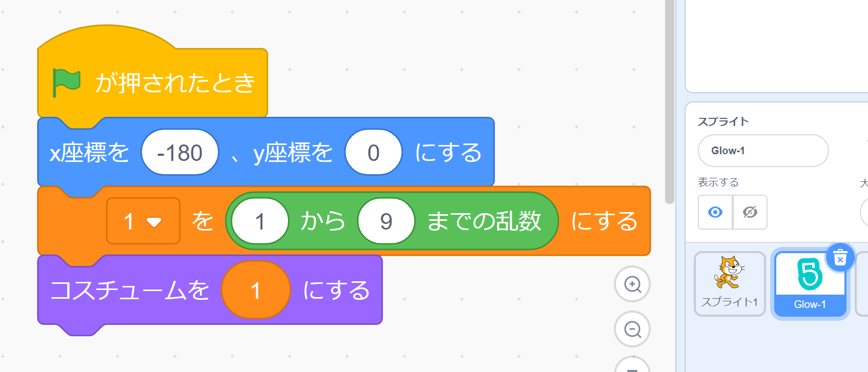Click the random minimum value input 1
The image size is (868, 372).
(260, 221)
